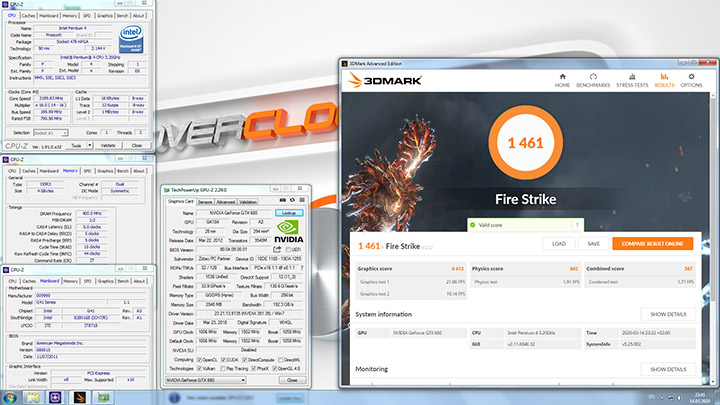Toggle the PhysX checkbox in GPU-Z
The height and width of the screenshot is (405, 720).
pos(253,368)
